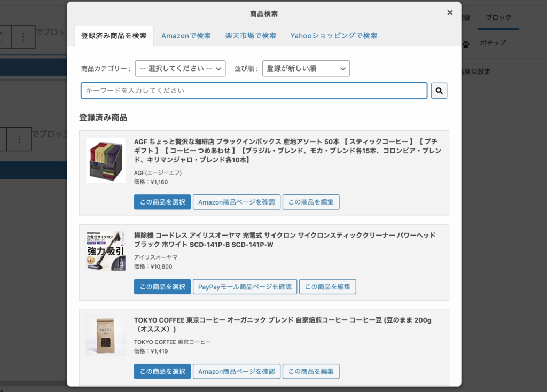This screenshot has width=547, height=392.
Task: Switch to 登録済み商品を検索 tab
Action: tap(114, 36)
